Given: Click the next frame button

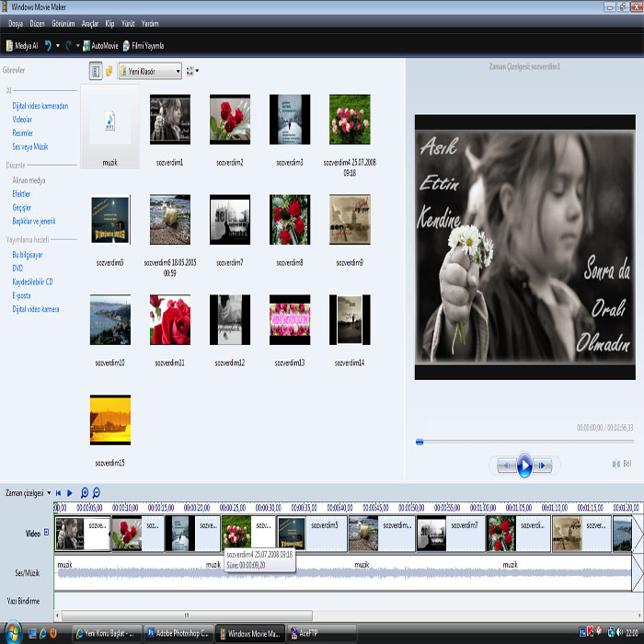Looking at the screenshot, I should (543, 466).
